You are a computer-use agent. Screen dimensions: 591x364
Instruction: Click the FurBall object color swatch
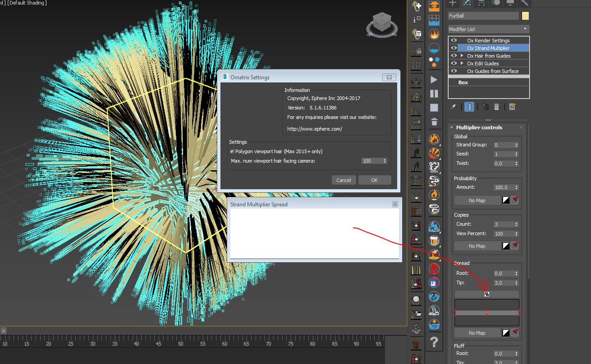[x=525, y=16]
